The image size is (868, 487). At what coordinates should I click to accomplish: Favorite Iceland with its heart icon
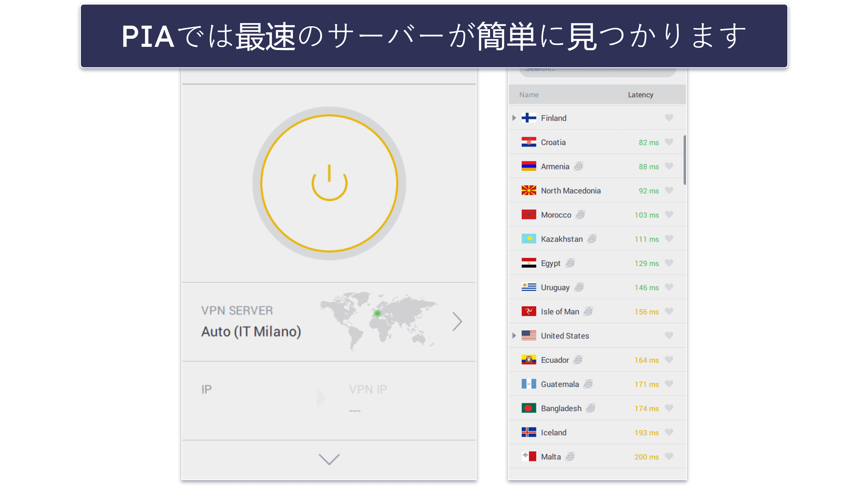pyautogui.click(x=669, y=432)
